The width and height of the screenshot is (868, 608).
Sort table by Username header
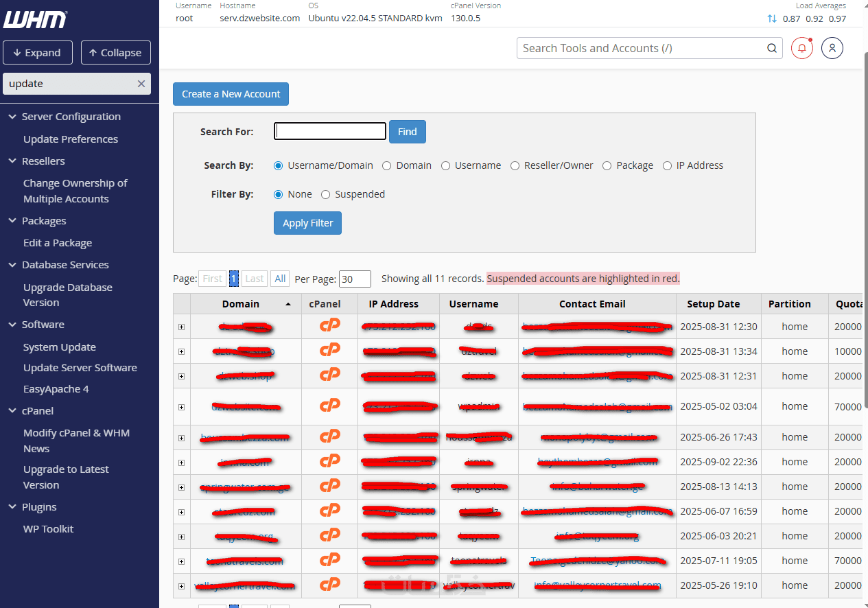(x=473, y=304)
